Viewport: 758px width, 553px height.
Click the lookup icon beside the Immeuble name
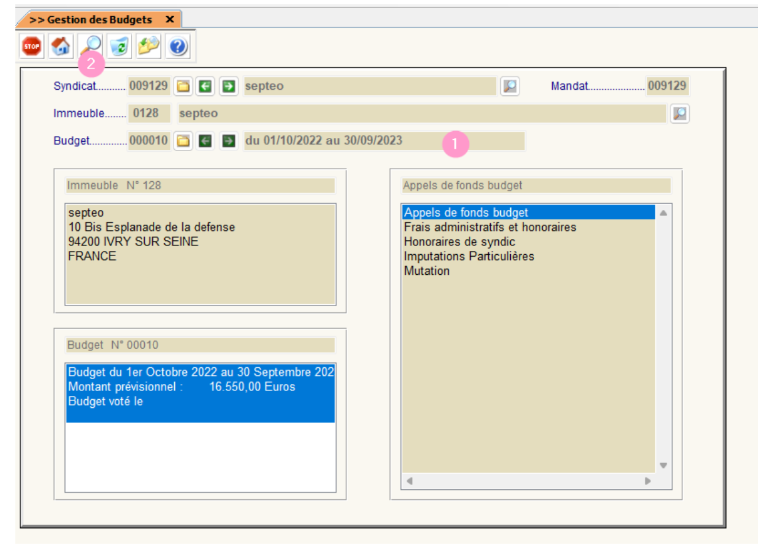(x=680, y=113)
